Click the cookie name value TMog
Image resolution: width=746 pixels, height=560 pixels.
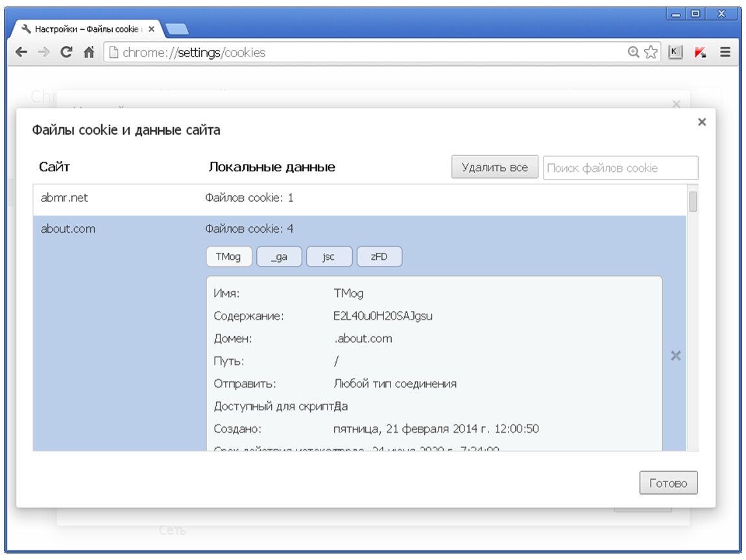349,294
